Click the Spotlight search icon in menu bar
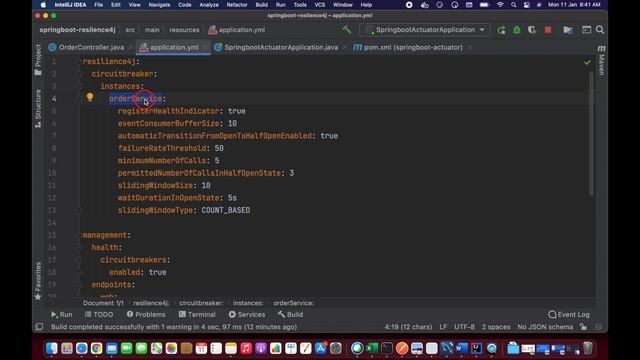The image size is (640, 360). (x=513, y=5)
